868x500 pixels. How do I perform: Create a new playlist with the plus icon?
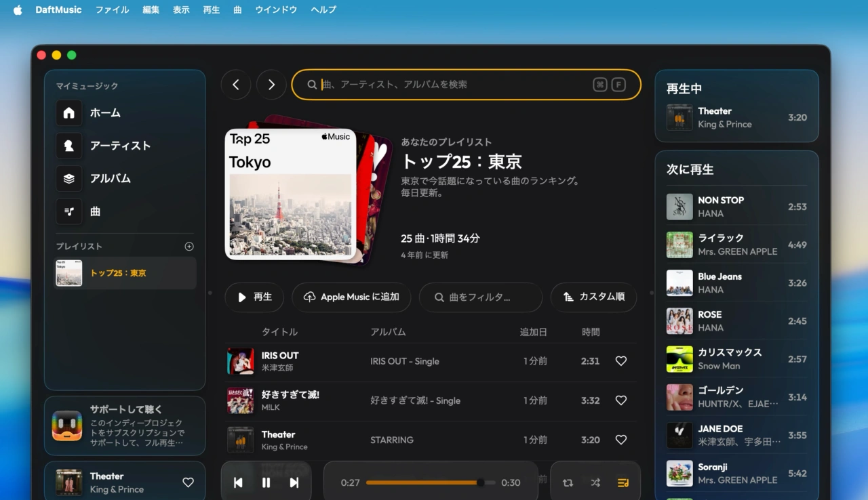(x=189, y=246)
